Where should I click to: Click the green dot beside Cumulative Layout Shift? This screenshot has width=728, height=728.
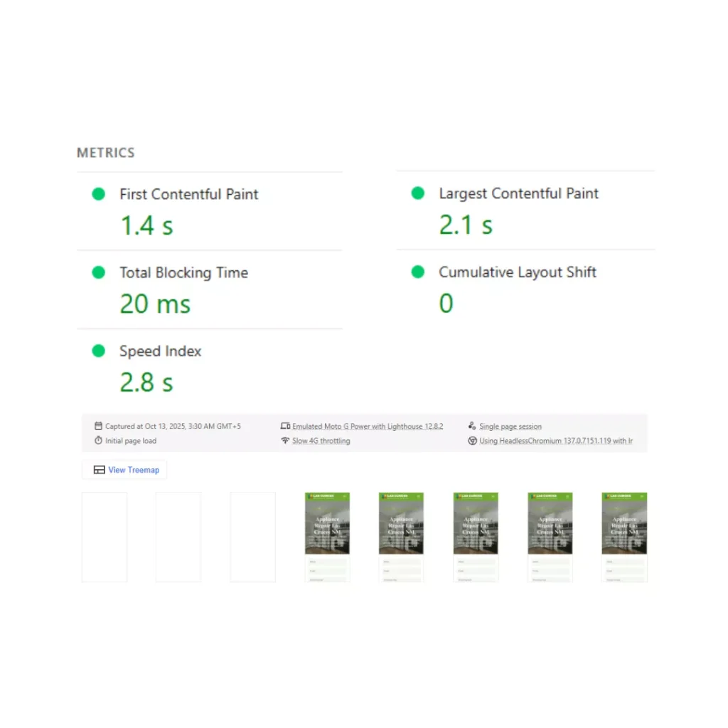tap(418, 272)
